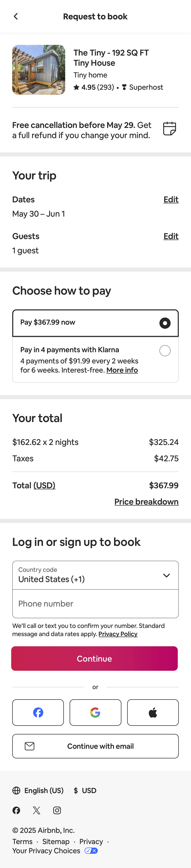The width and height of the screenshot is (191, 868).
Task: Sign in with Google
Action: point(95,712)
